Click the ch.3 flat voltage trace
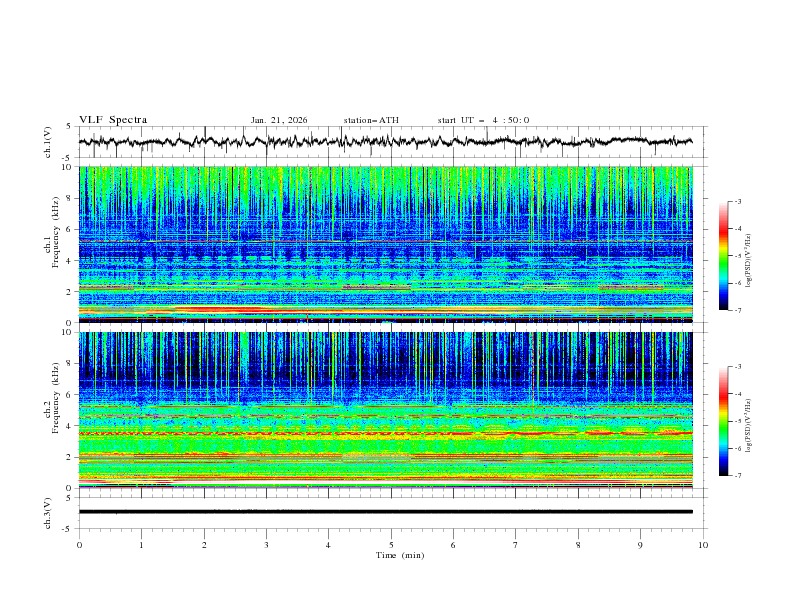792x612 pixels. tap(385, 512)
